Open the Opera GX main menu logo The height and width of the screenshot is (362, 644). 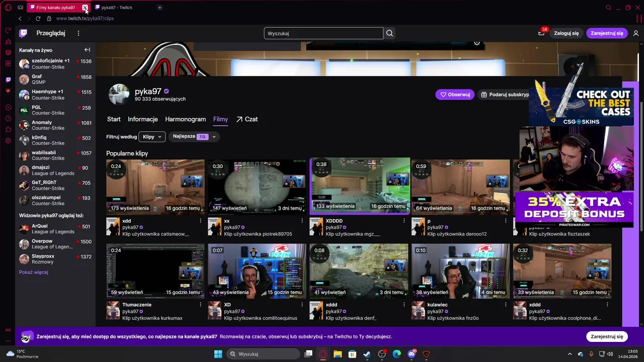(8, 8)
